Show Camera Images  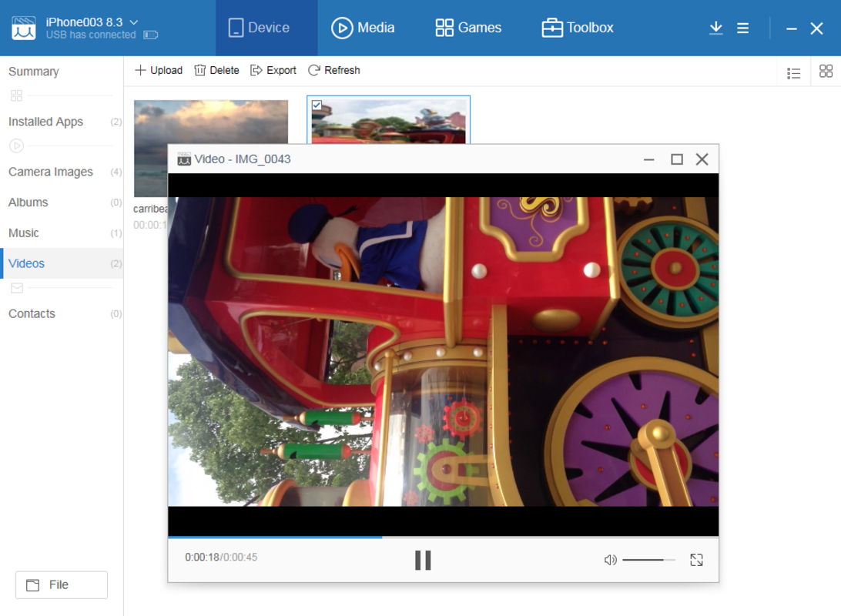[x=62, y=172]
